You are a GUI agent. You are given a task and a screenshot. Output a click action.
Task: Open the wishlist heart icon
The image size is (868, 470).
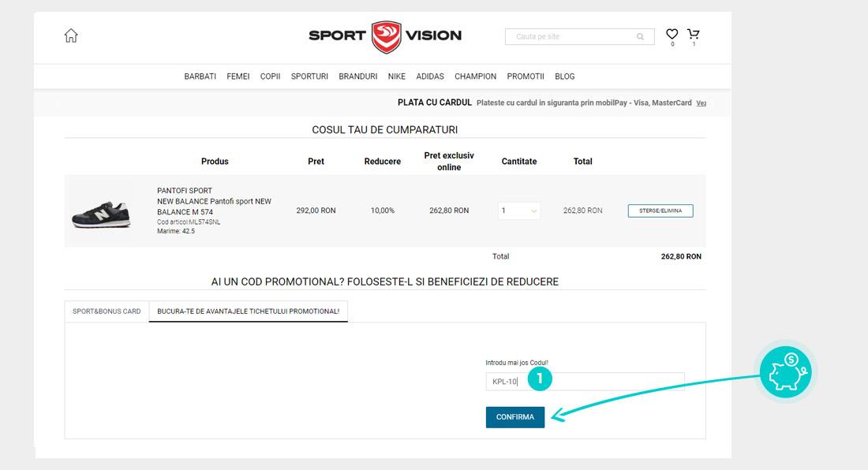[x=672, y=34]
